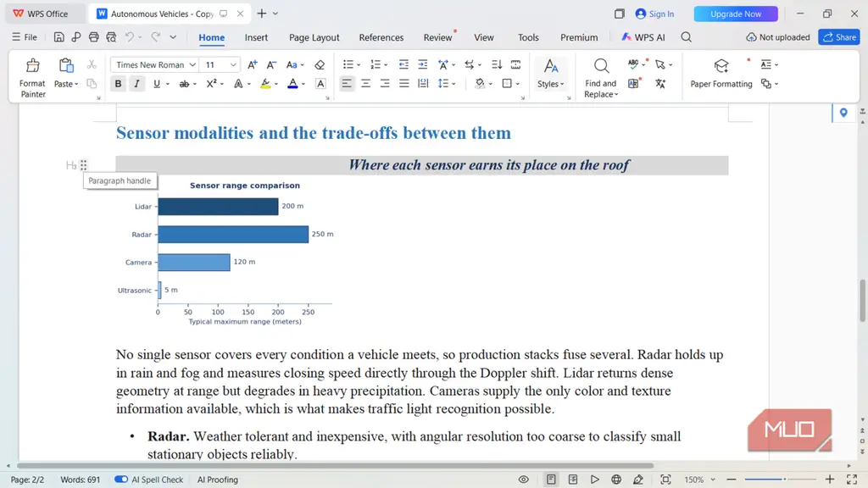
Task: Open the Page Layout tab
Action: 314,37
